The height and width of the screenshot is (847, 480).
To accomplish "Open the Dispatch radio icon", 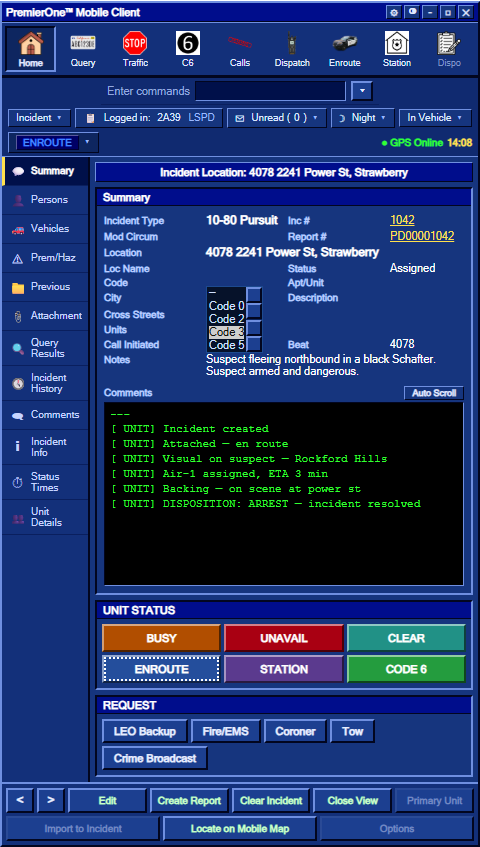I will point(292,49).
